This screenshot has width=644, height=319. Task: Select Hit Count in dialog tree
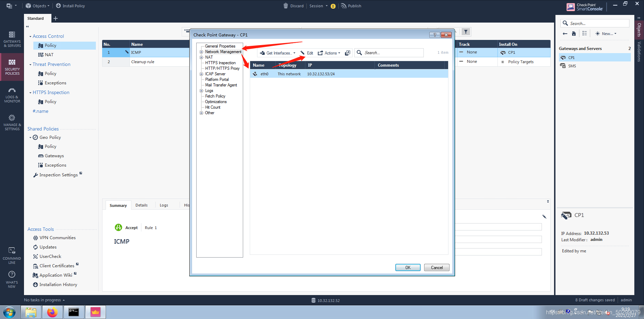(x=213, y=107)
